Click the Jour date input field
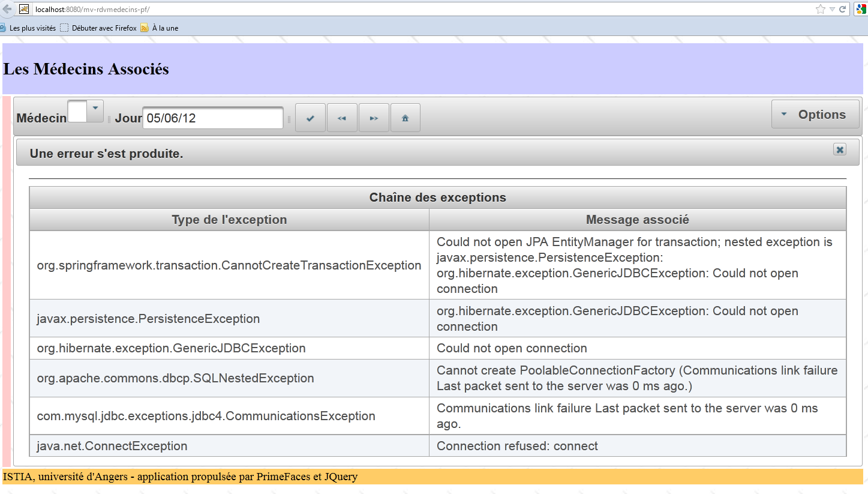The width and height of the screenshot is (868, 494). pyautogui.click(x=212, y=118)
